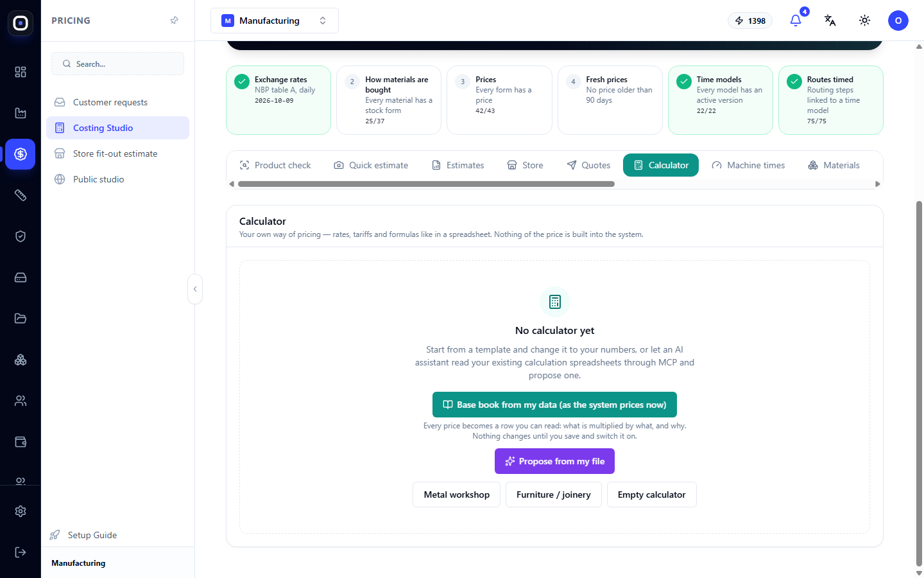This screenshot has width=924, height=578.
Task: Open the settings gear in left rail
Action: click(21, 511)
